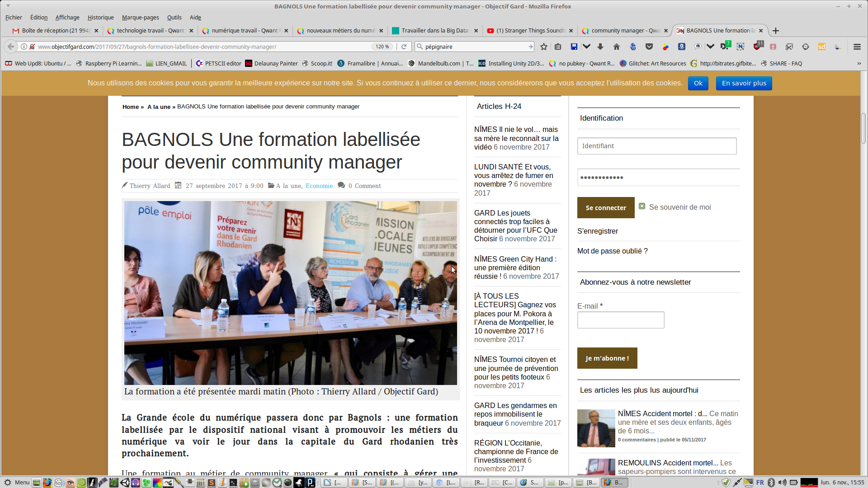The width and height of the screenshot is (868, 488).
Task: Go to the Firefox home page icon
Action: [x=617, y=47]
